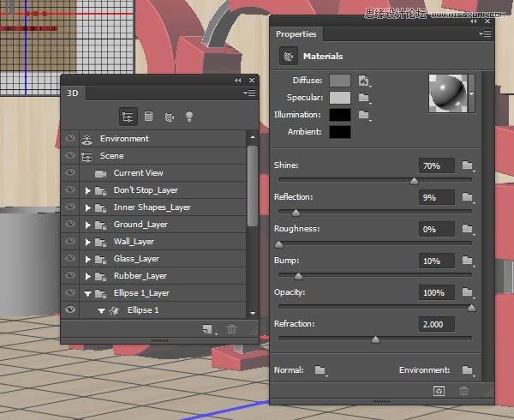Click the Refraction slider handle
Image resolution: width=514 pixels, height=420 pixels.
point(376,339)
